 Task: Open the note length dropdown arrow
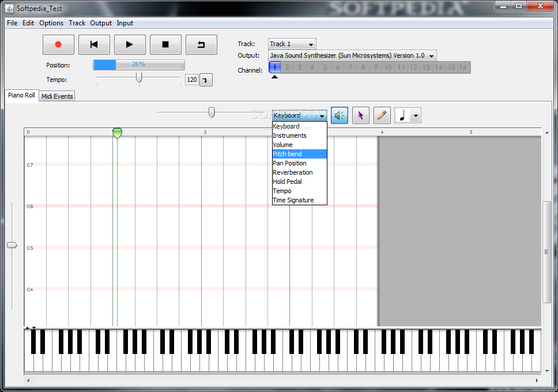click(416, 115)
